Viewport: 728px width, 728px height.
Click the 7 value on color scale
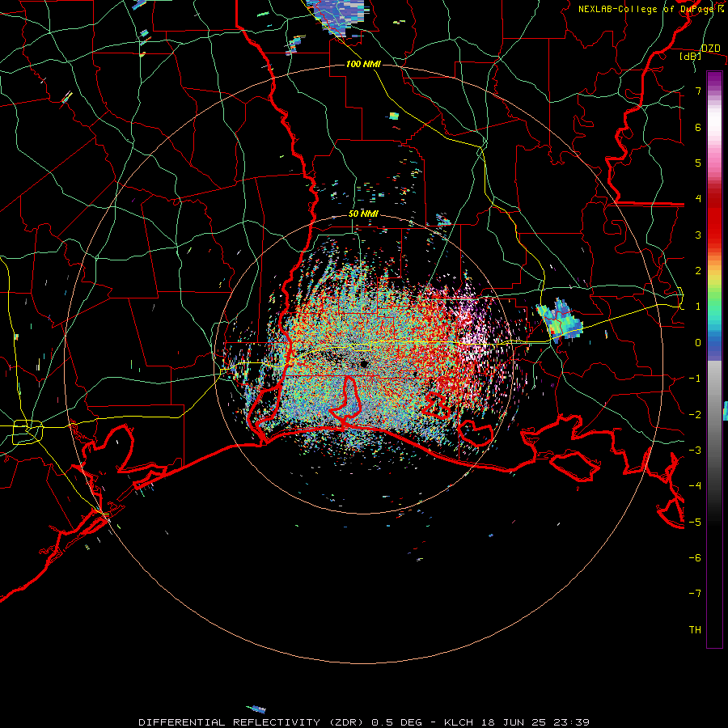[x=698, y=91]
